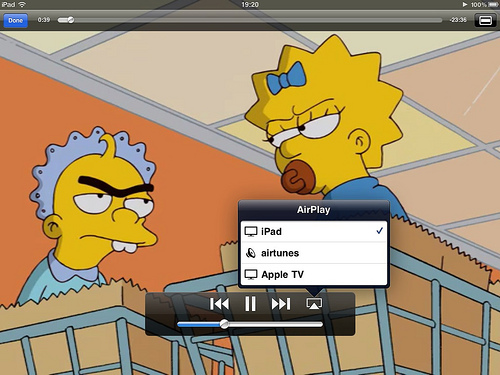The height and width of the screenshot is (375, 500).
Task: Pause the video playback
Action: point(250,304)
